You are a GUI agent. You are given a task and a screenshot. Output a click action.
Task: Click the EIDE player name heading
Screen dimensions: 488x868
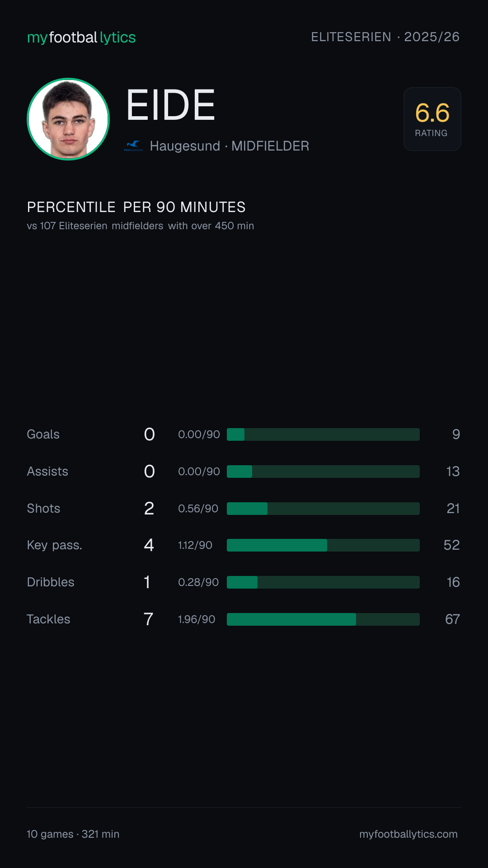[170, 105]
